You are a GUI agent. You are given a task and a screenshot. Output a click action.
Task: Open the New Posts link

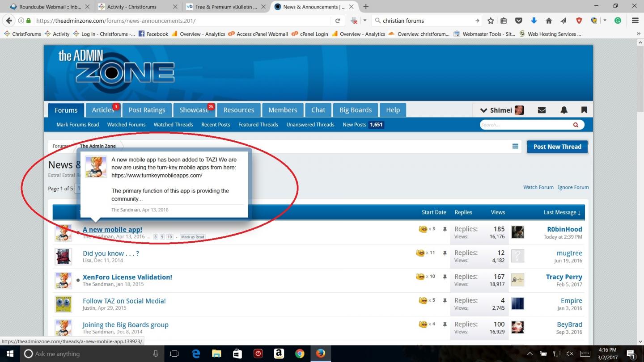click(x=354, y=125)
